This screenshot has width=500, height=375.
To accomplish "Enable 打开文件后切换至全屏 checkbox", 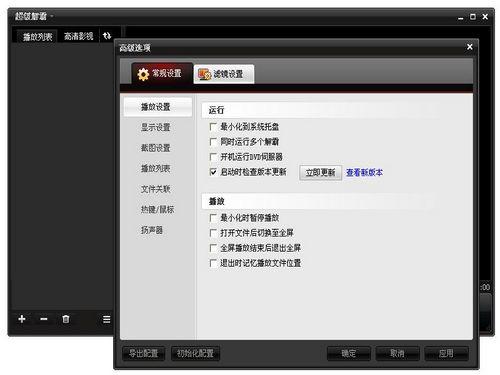I will (213, 233).
